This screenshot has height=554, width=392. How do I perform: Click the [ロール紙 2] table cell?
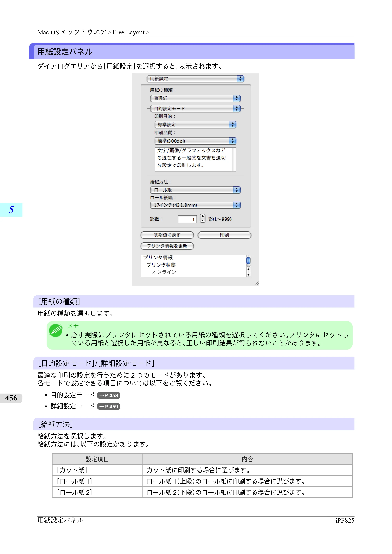[x=97, y=492]
